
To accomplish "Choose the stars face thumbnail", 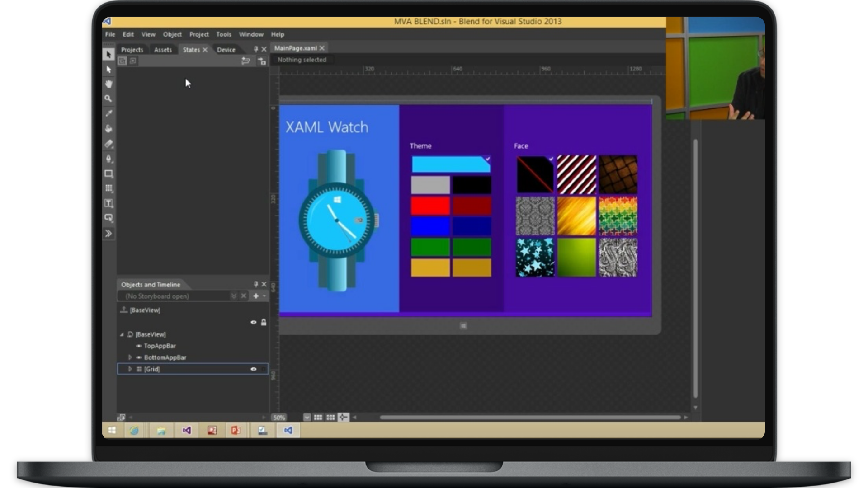I will (x=535, y=258).
